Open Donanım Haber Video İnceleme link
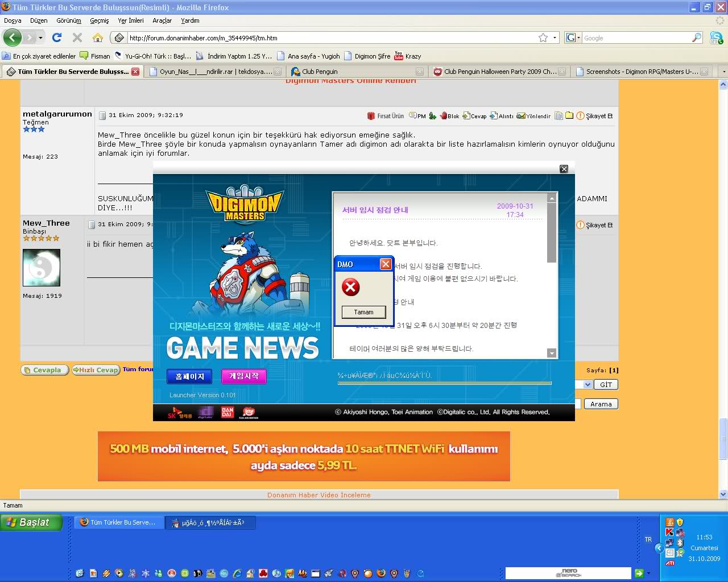This screenshot has height=582, width=728. coord(319,495)
